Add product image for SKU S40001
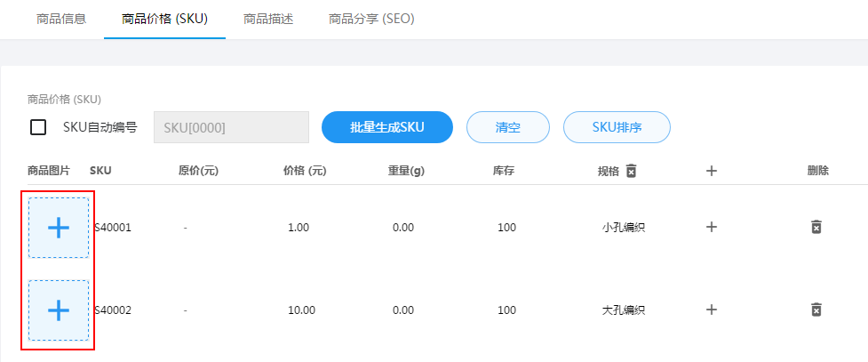Screen dimensions: 868x362 pyautogui.click(x=58, y=228)
